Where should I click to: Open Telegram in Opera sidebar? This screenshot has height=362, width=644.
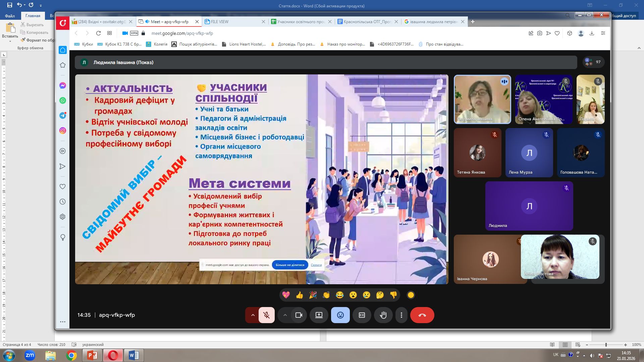63,115
